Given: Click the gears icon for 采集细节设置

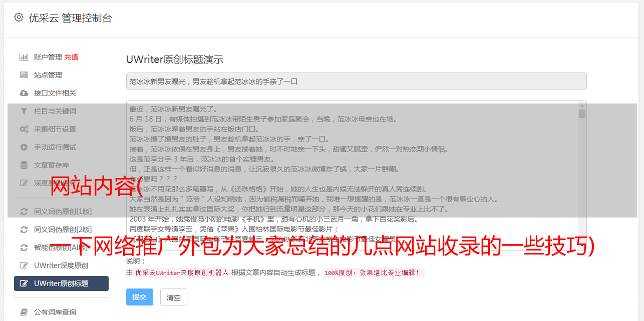Looking at the screenshot, I should 24,129.
